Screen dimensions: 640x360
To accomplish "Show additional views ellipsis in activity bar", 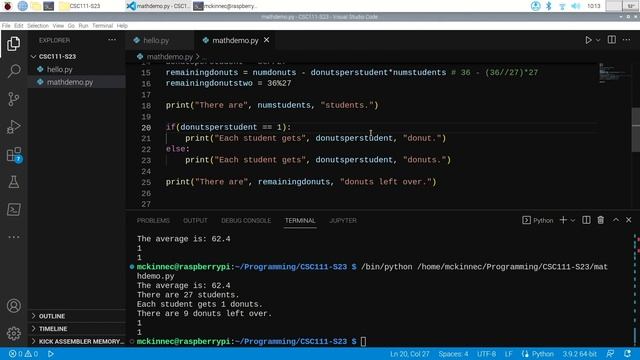I will tap(13, 237).
